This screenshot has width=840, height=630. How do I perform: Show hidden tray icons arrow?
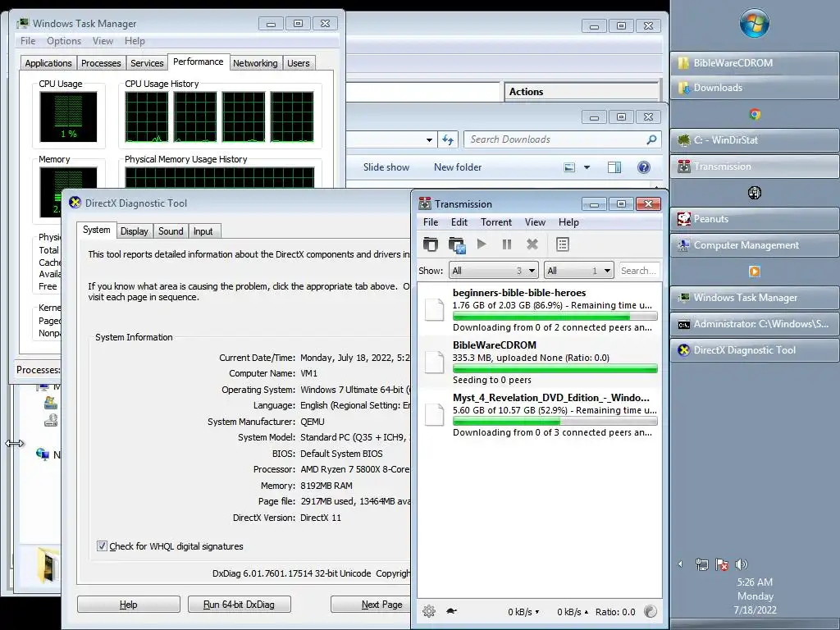point(681,564)
